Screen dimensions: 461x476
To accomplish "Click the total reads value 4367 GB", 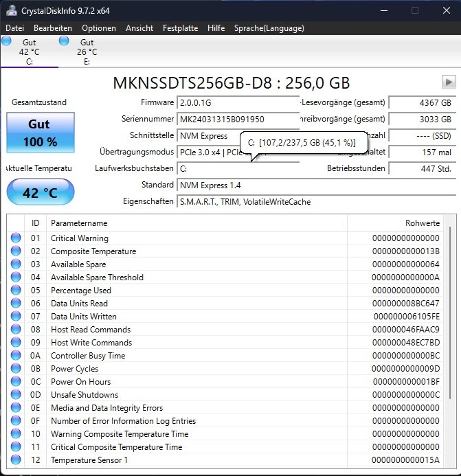I will point(423,102).
